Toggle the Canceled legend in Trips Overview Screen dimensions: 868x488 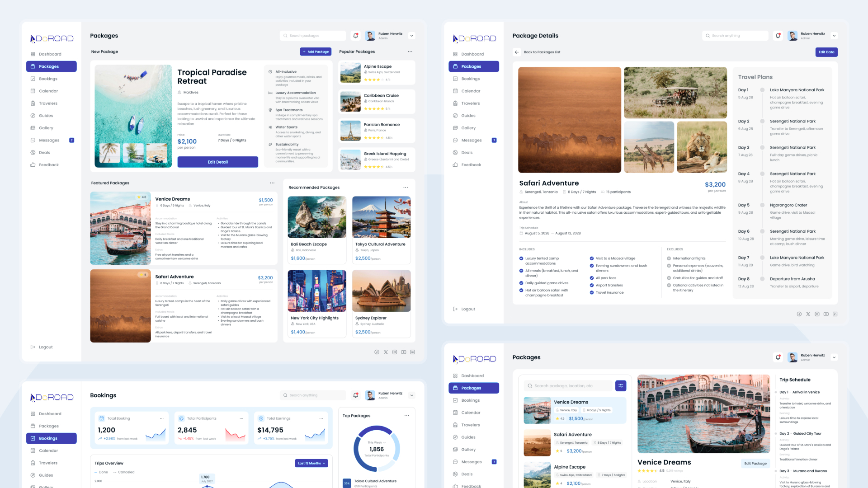[x=124, y=472]
